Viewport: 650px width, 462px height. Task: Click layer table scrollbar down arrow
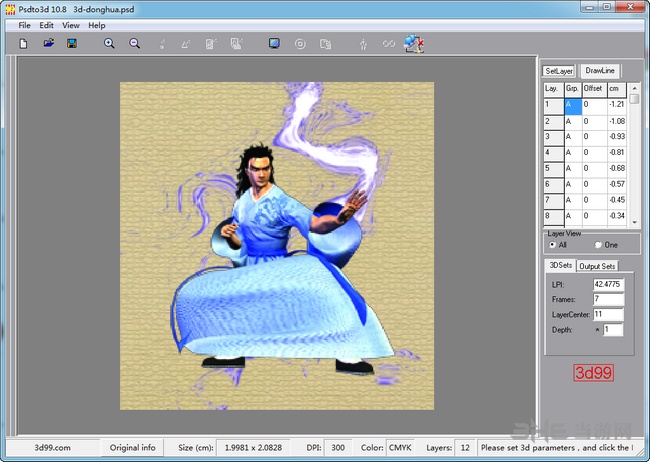coord(634,222)
